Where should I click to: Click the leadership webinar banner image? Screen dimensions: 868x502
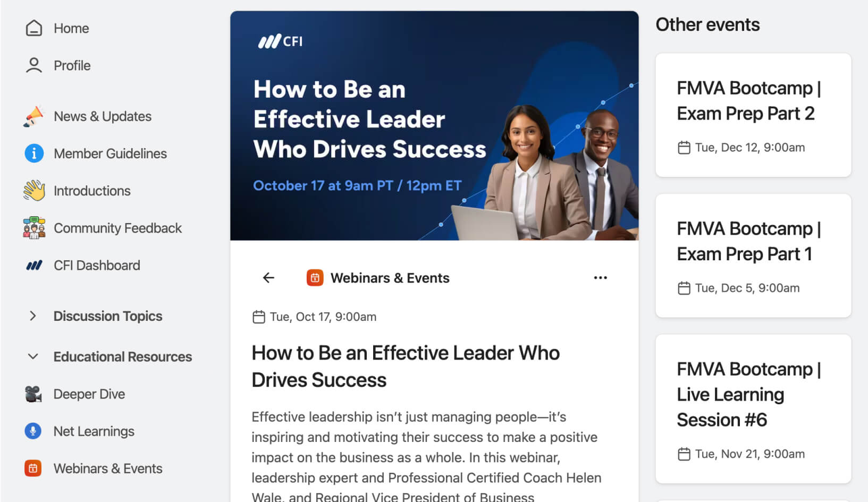point(434,126)
